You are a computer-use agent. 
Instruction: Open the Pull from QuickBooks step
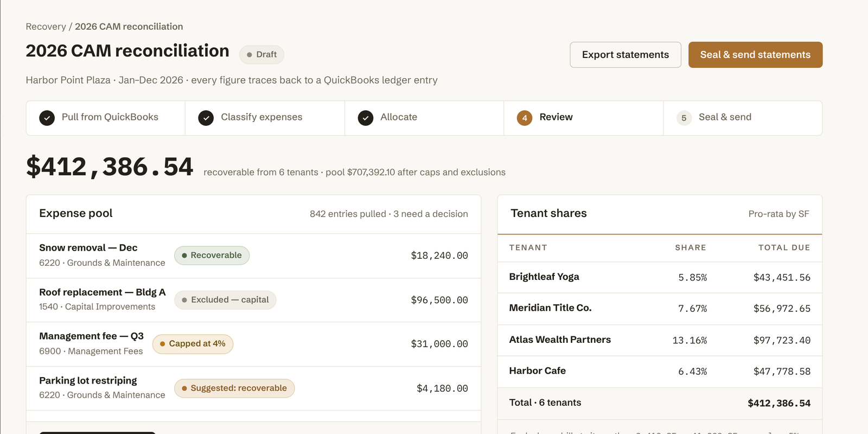coord(106,118)
